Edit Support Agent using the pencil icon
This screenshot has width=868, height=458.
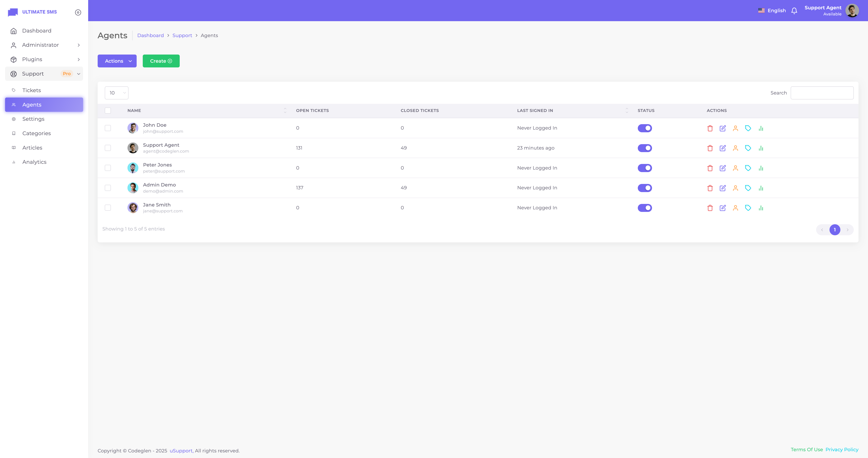click(x=723, y=148)
